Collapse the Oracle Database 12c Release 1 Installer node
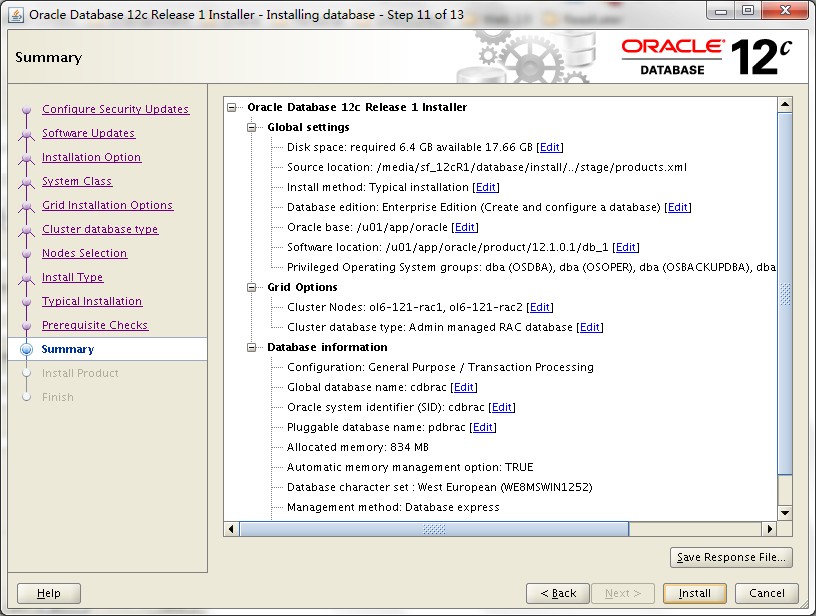The height and width of the screenshot is (616, 816). coord(232,108)
